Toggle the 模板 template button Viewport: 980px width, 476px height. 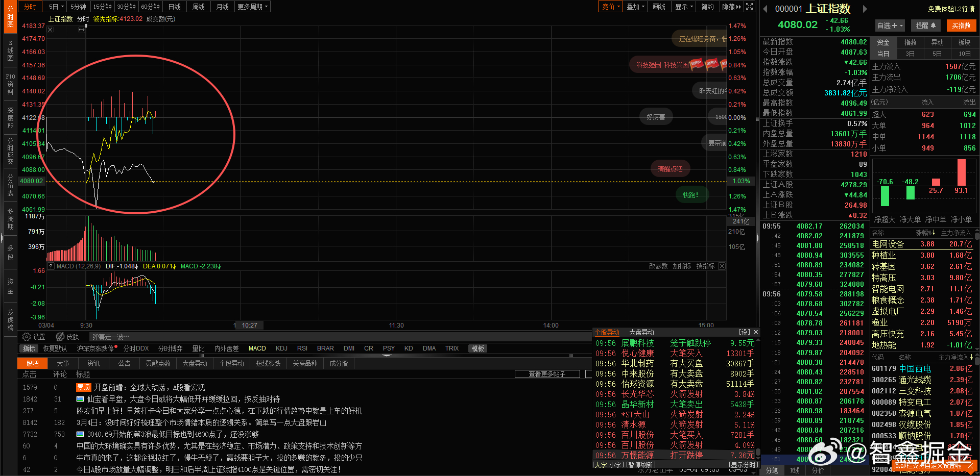478,348
